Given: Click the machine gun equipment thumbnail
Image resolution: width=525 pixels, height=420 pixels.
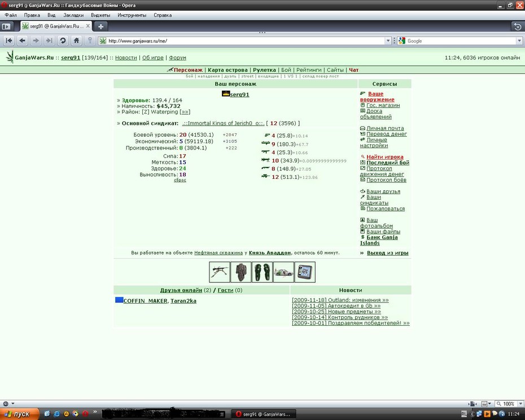Looking at the screenshot, I should [x=219, y=272].
